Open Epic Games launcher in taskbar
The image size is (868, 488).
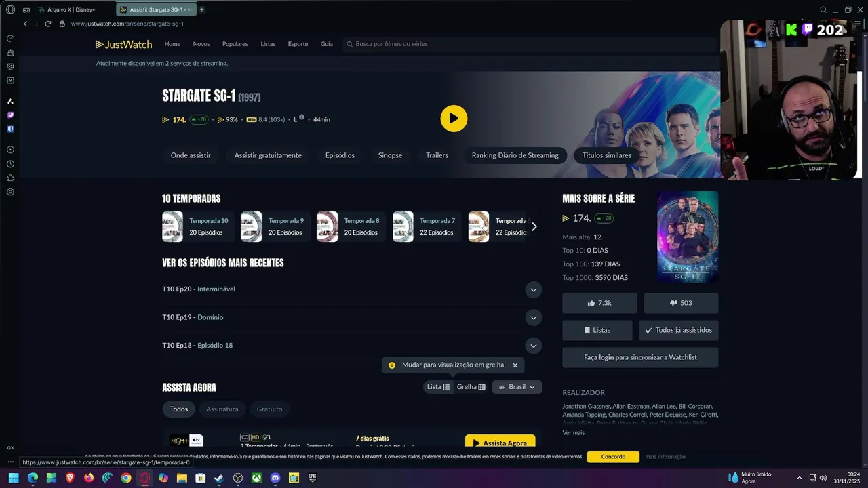[313, 478]
